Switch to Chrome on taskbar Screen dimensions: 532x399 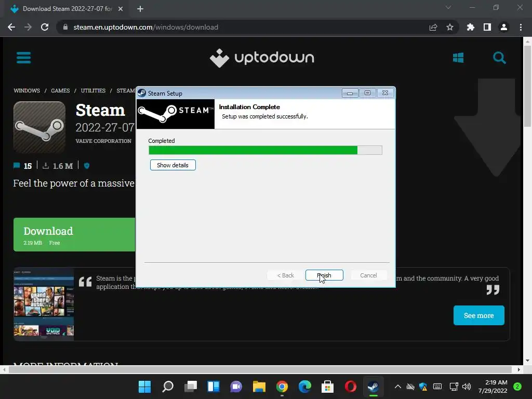coord(282,387)
